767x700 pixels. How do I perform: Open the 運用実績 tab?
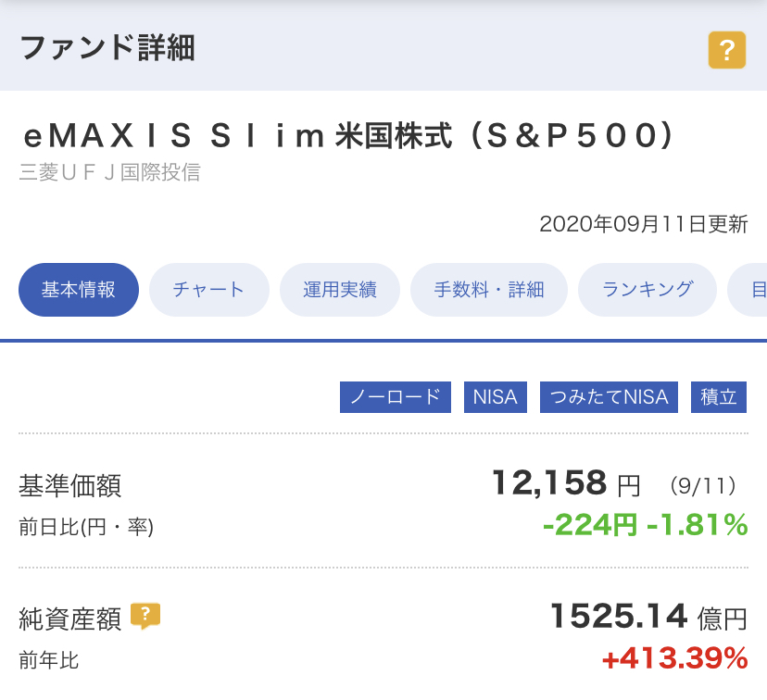pos(339,290)
